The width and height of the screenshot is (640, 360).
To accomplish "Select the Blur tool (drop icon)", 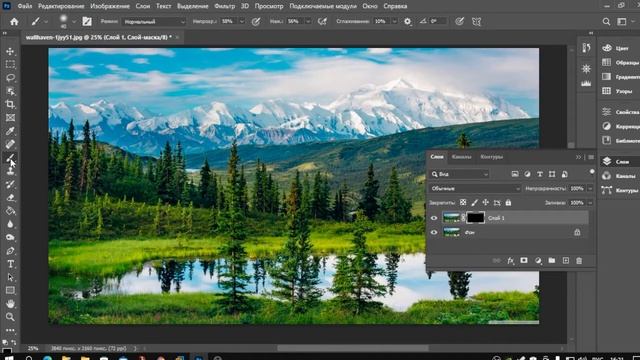I will 10,224.
